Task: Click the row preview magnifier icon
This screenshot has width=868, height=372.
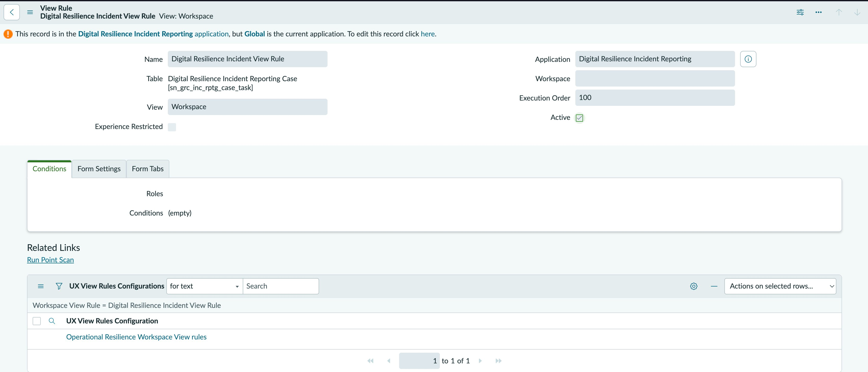Action: (52, 321)
